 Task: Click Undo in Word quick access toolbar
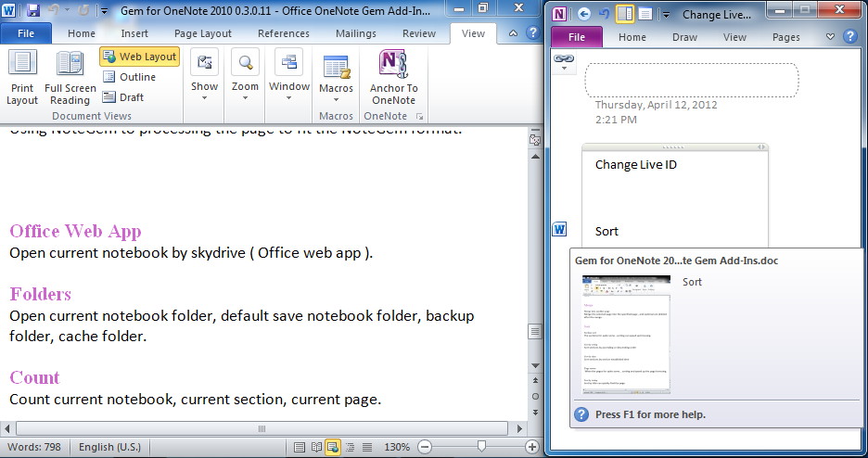click(x=54, y=10)
